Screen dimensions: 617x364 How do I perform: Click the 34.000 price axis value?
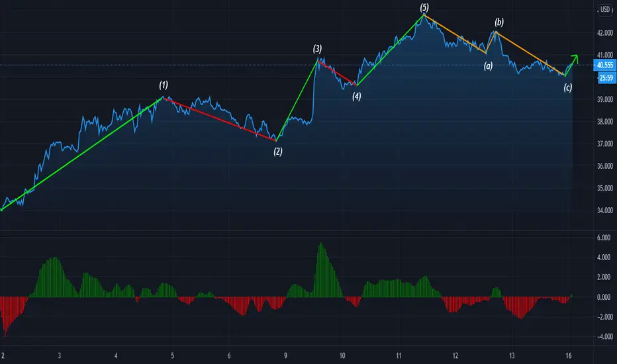coord(605,210)
